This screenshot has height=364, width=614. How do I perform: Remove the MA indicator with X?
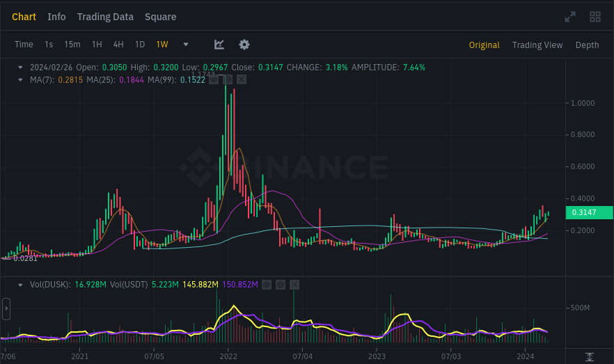[x=242, y=80]
